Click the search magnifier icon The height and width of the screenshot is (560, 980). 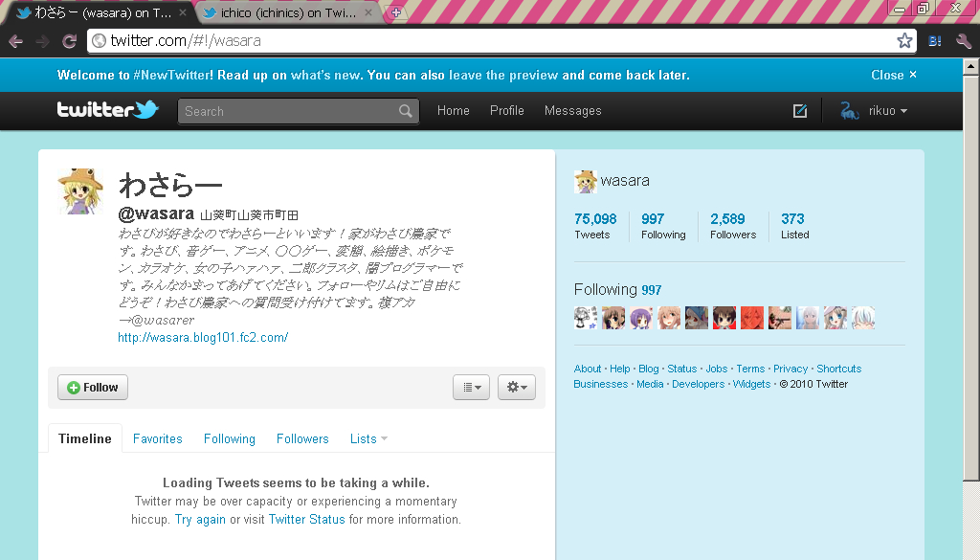[406, 111]
